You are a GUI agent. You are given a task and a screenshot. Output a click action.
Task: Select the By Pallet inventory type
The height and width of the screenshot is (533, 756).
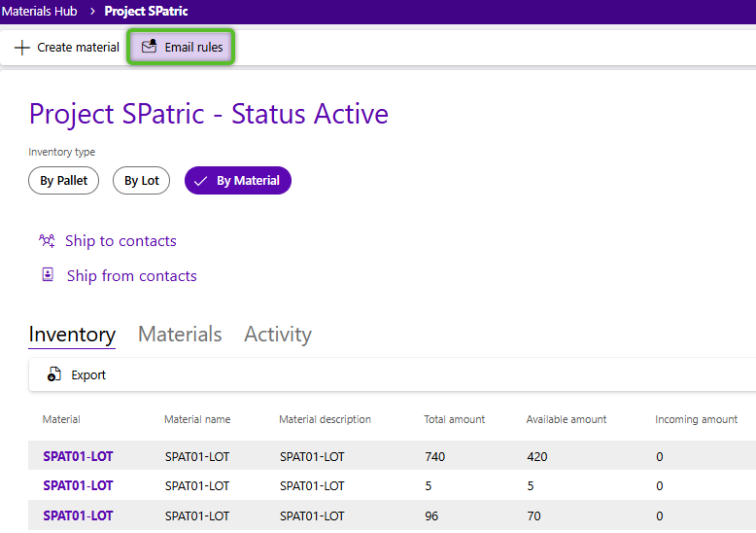[64, 181]
